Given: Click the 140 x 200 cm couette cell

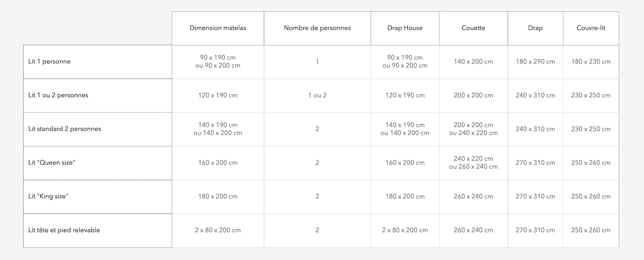Looking at the screenshot, I should (x=473, y=62).
